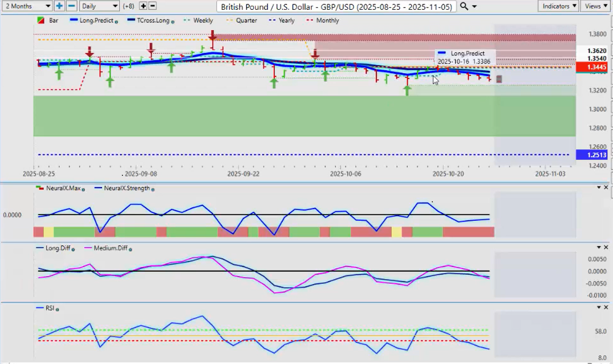The image size is (613, 364).
Task: Click the Monthly legend label
Action: click(327, 20)
